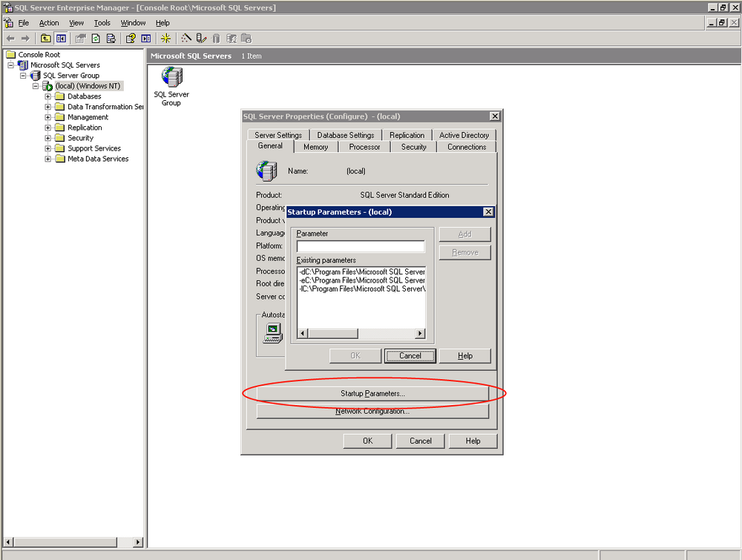Click right arrow of Existing parameters scrollbar

(420, 334)
